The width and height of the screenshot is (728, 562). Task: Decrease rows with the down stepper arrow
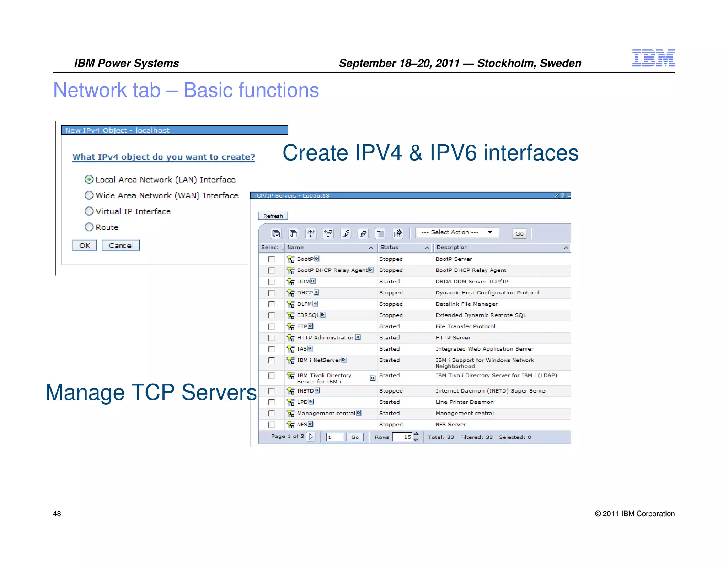416,440
